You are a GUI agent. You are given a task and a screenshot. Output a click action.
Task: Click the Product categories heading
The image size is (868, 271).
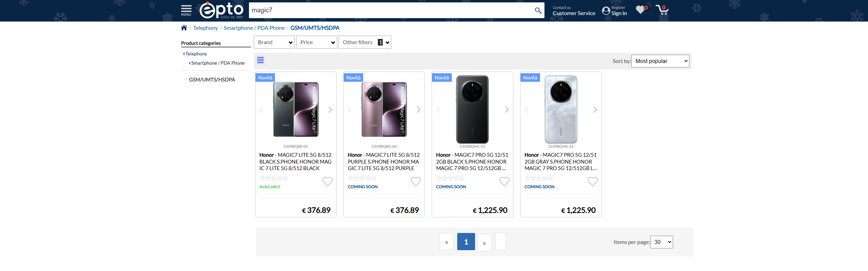click(201, 43)
